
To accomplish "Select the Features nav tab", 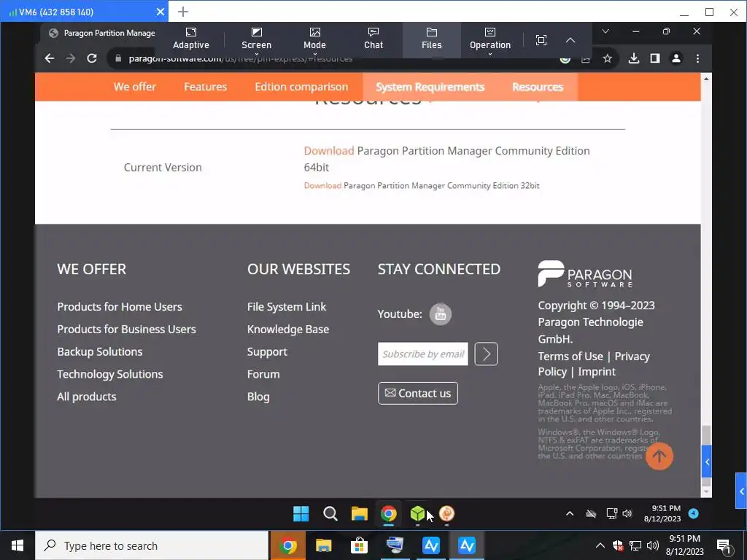I will 205,87.
